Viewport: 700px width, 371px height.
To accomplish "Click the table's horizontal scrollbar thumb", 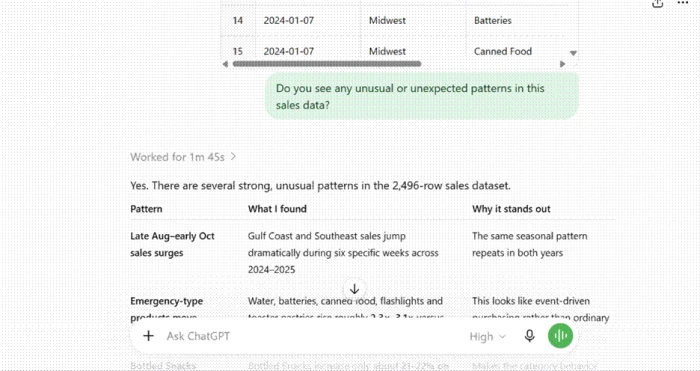I will click(x=327, y=64).
